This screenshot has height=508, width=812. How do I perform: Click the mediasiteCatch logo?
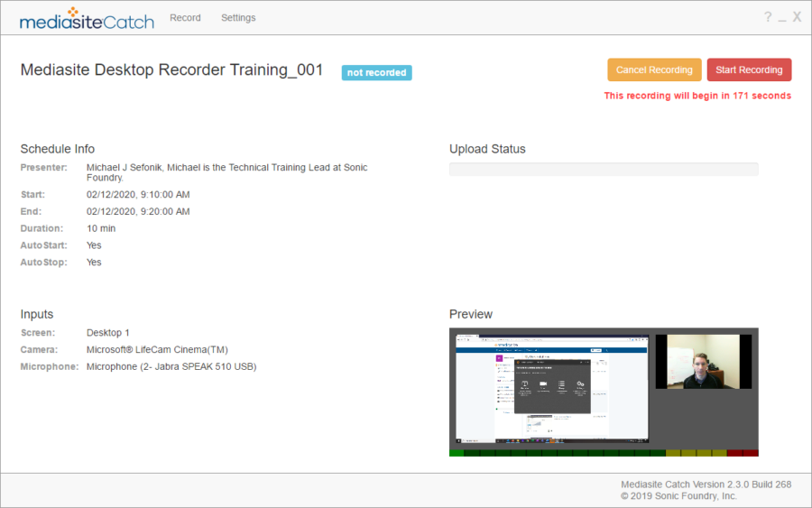pyautogui.click(x=87, y=19)
